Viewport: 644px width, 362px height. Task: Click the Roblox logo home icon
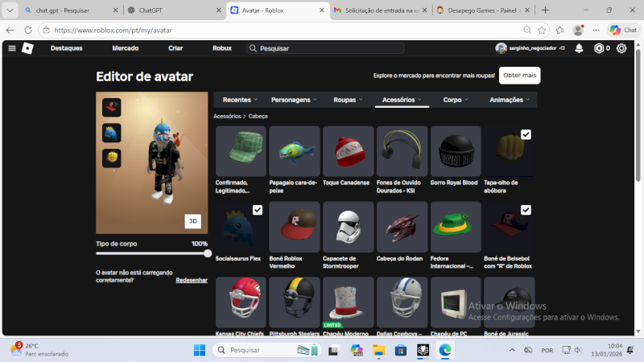click(x=27, y=48)
